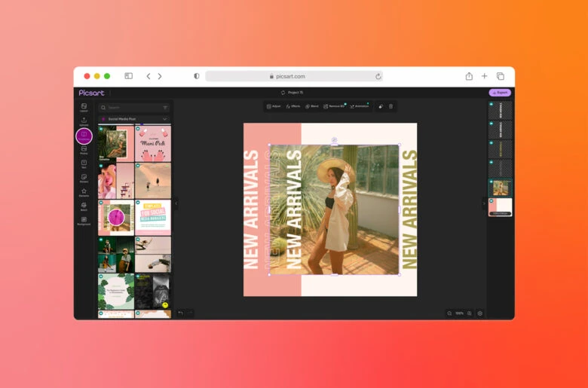Open the Stickers panel
This screenshot has height=388, width=588.
pos(84,179)
